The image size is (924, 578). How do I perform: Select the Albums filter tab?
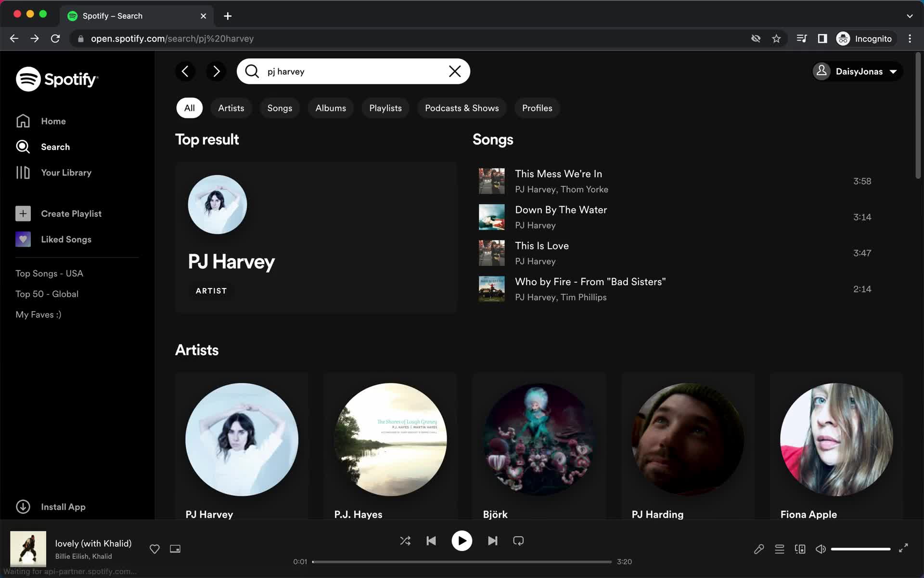331,108
